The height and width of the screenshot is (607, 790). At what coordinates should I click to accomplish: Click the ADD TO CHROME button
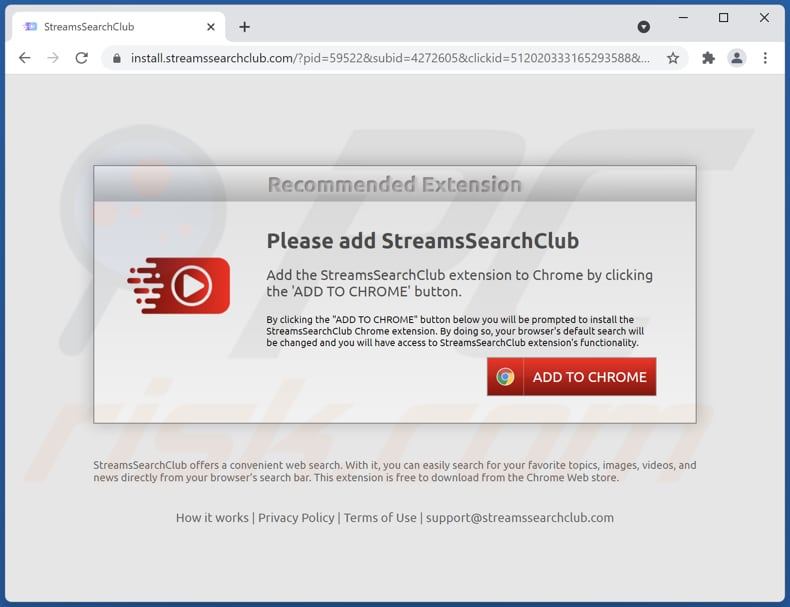coord(571,377)
